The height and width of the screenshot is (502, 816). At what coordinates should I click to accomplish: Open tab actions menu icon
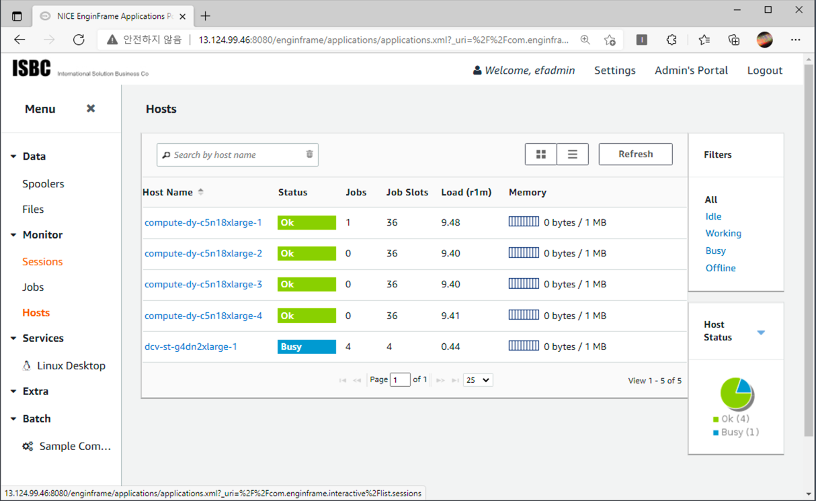17,16
